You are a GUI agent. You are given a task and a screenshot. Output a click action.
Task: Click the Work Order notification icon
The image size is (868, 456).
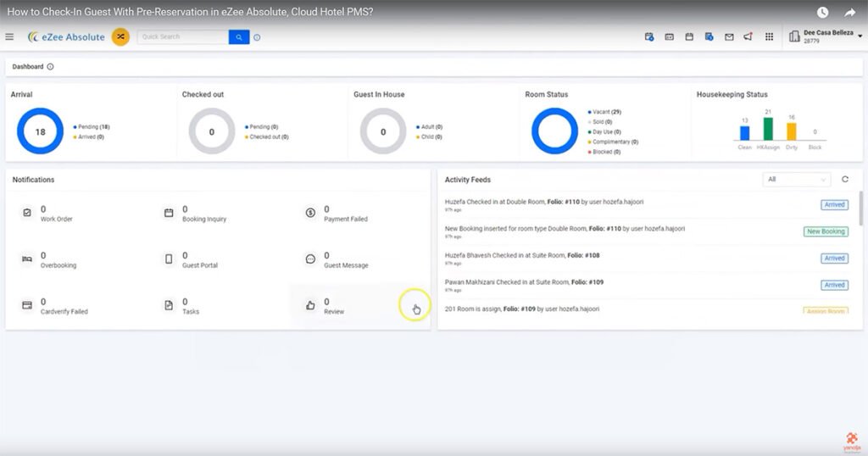pos(26,213)
